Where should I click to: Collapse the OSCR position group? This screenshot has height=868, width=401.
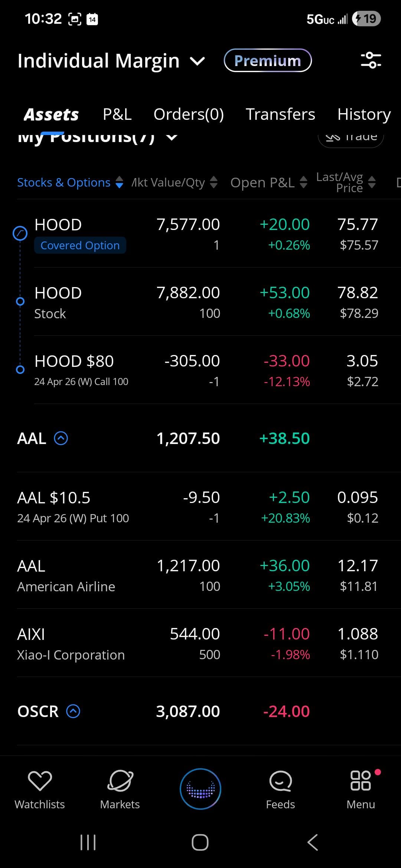pyautogui.click(x=73, y=711)
